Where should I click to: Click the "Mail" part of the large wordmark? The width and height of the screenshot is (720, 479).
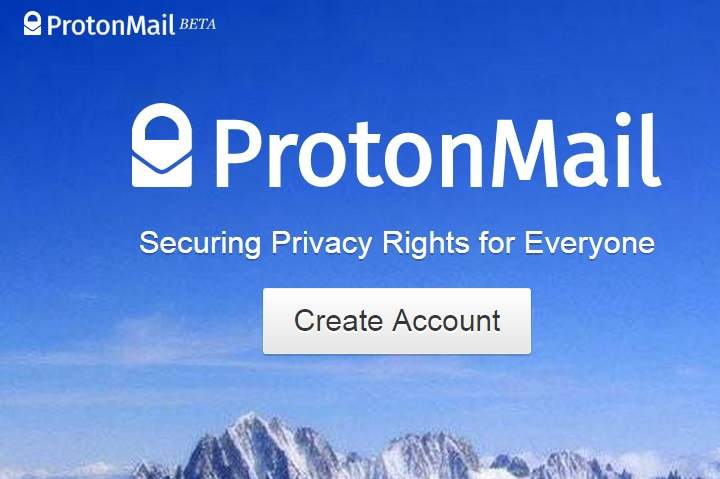(576, 150)
